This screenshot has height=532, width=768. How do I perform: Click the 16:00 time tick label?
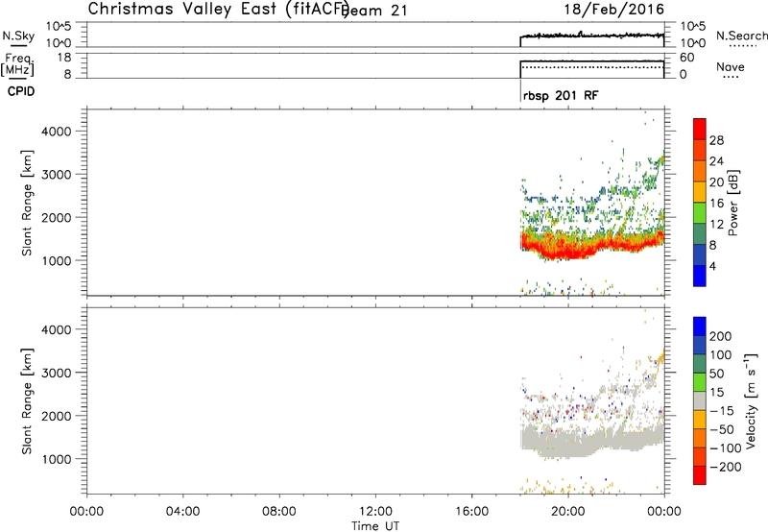coord(471,512)
